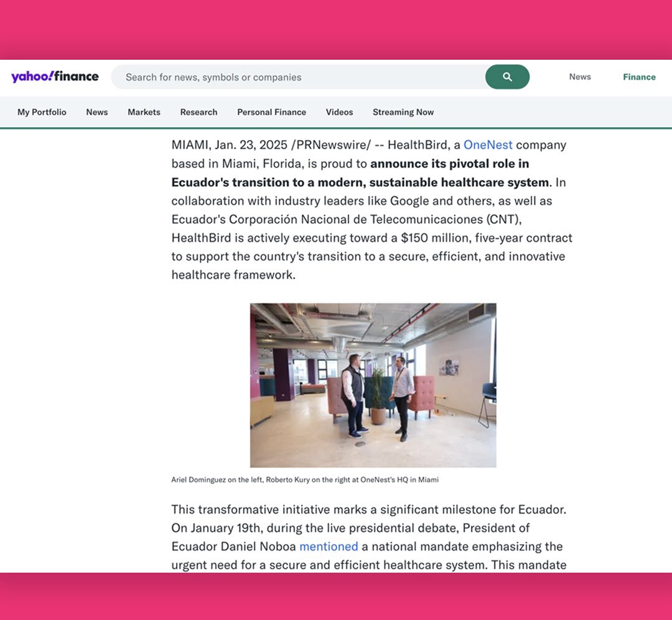Open Streaming Now in navigation bar
The height and width of the screenshot is (620, 672).
click(x=403, y=112)
